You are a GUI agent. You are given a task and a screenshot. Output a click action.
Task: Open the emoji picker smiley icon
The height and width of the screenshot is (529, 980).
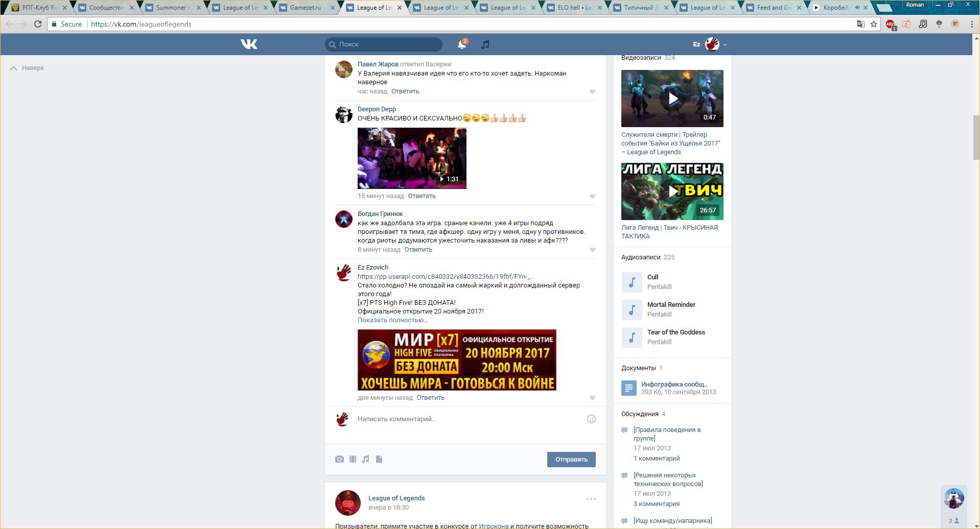coord(591,419)
